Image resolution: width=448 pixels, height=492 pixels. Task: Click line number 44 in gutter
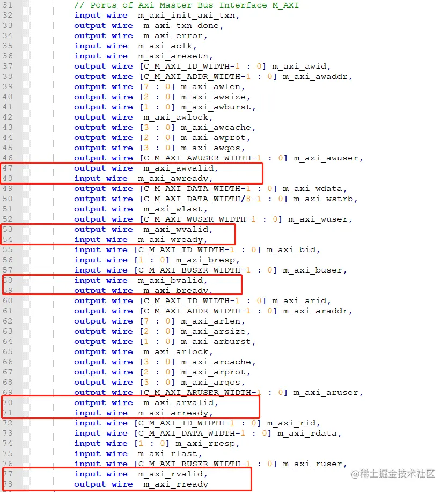click(x=7, y=138)
